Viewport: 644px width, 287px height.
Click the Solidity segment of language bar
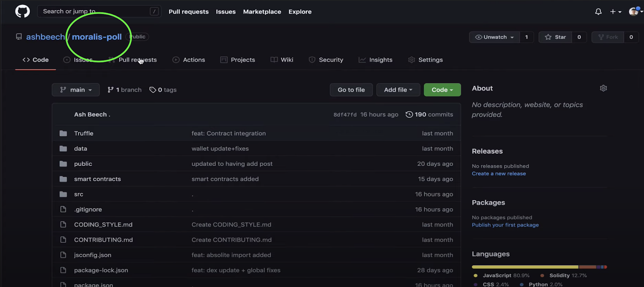click(x=587, y=267)
